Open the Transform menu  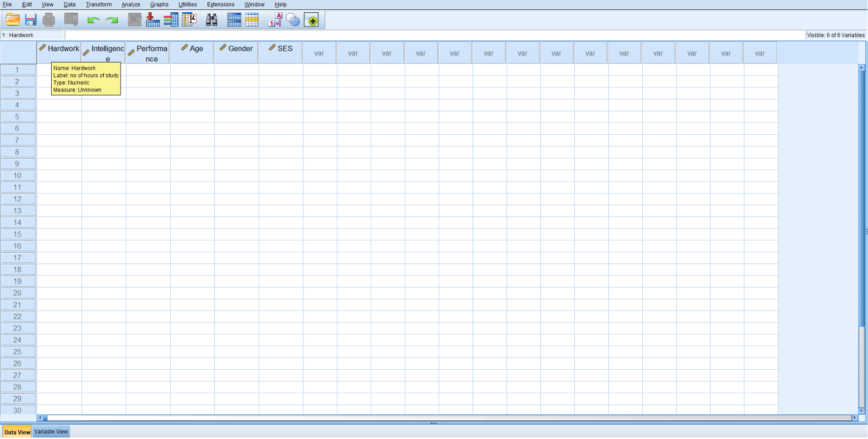(x=99, y=4)
